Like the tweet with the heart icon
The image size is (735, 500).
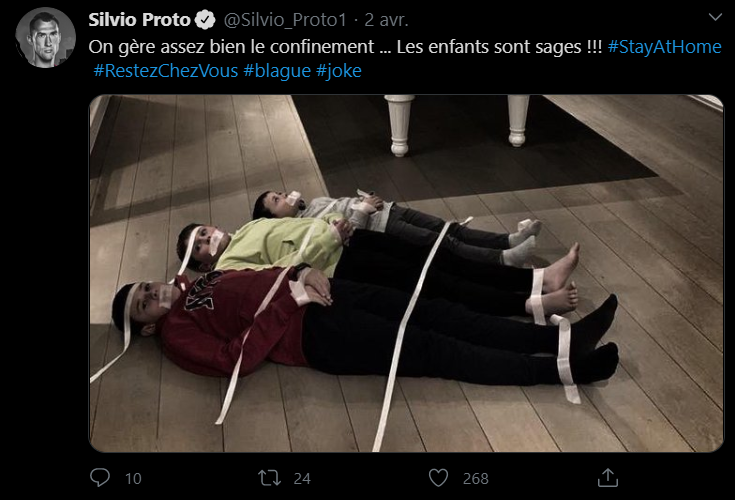tap(438, 478)
